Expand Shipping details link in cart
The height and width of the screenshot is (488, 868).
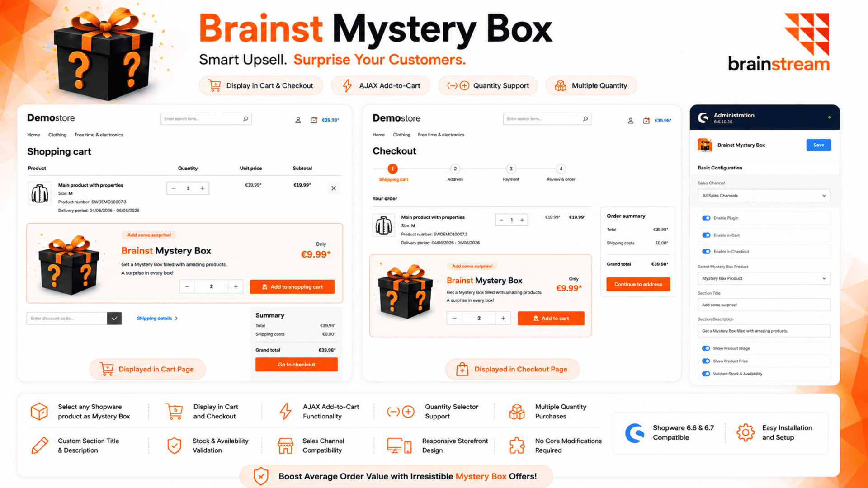click(x=157, y=319)
